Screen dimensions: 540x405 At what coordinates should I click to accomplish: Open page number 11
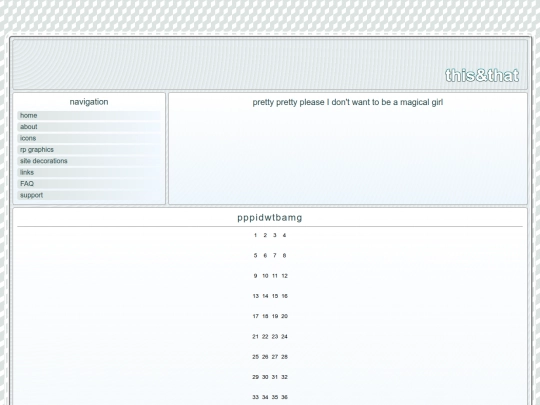[x=275, y=276]
